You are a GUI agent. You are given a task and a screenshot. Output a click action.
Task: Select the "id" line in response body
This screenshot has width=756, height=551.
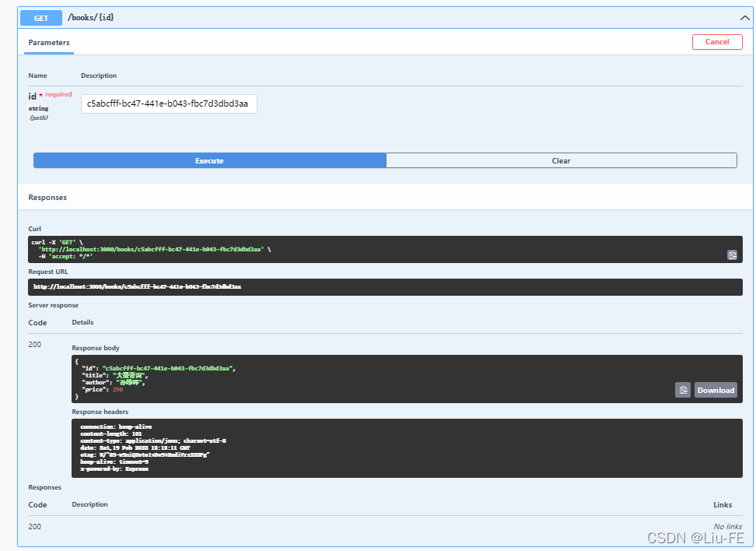(159, 368)
